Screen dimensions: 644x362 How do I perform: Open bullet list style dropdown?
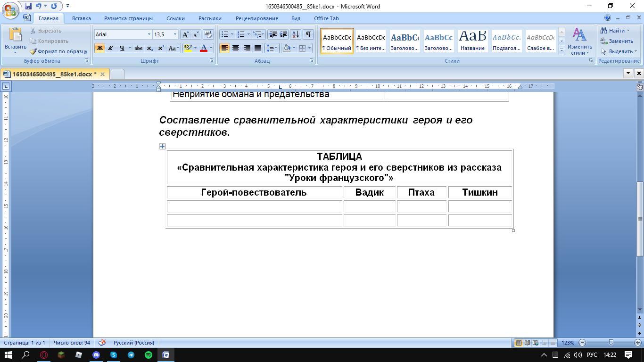[x=232, y=34]
